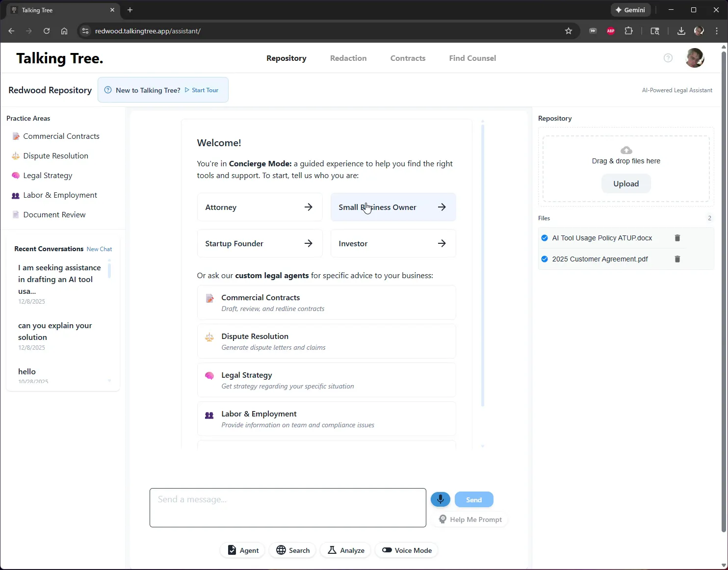This screenshot has height=570, width=728.
Task: Click the Gemini button in title bar
Action: click(x=630, y=10)
